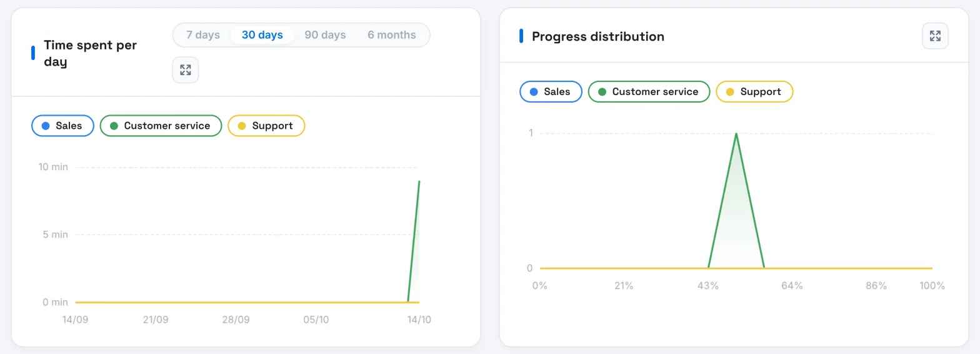Image resolution: width=980 pixels, height=354 pixels.
Task: Switch time range to 90 days
Action: [x=325, y=35]
